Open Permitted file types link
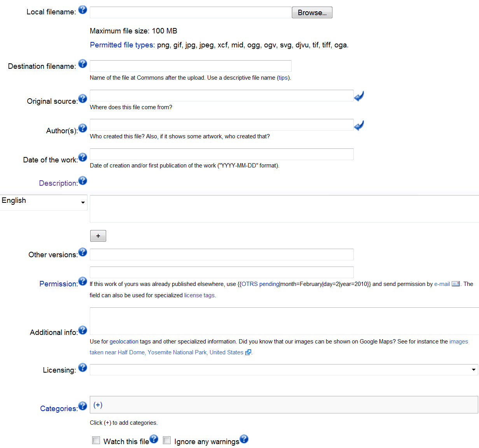Image resolution: width=479 pixels, height=448 pixels. pyautogui.click(x=122, y=45)
